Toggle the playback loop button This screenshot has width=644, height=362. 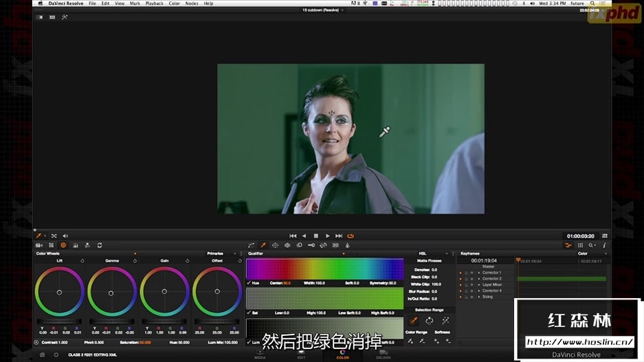point(351,236)
